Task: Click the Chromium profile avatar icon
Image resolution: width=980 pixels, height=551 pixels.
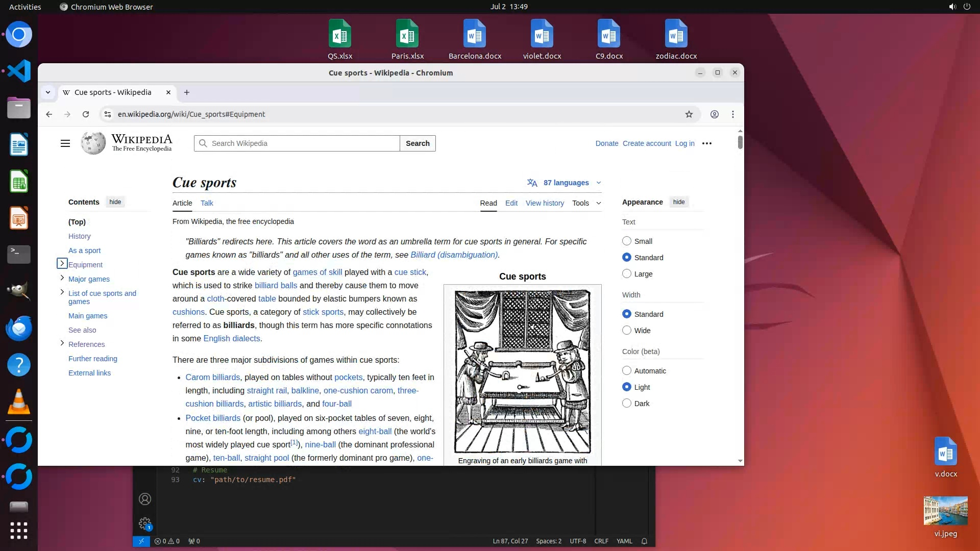Action: (714, 114)
